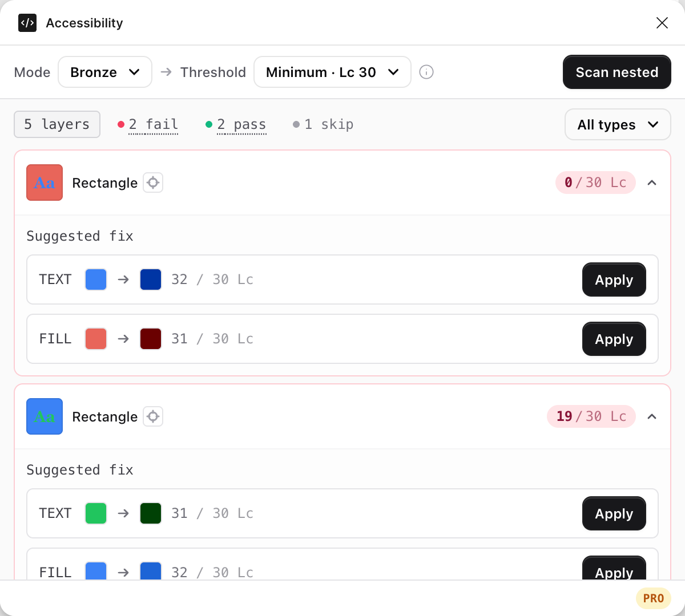This screenshot has height=616, width=685.
Task: Collapse the first Rectangle card
Action: coord(652,183)
